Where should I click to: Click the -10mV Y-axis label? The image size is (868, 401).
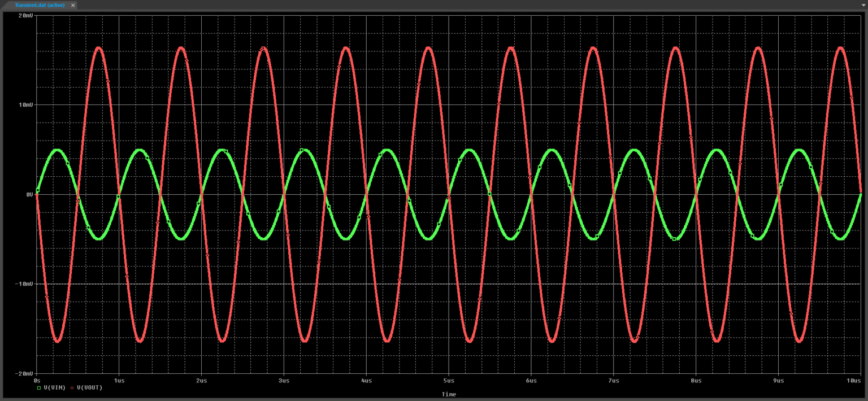coord(24,284)
